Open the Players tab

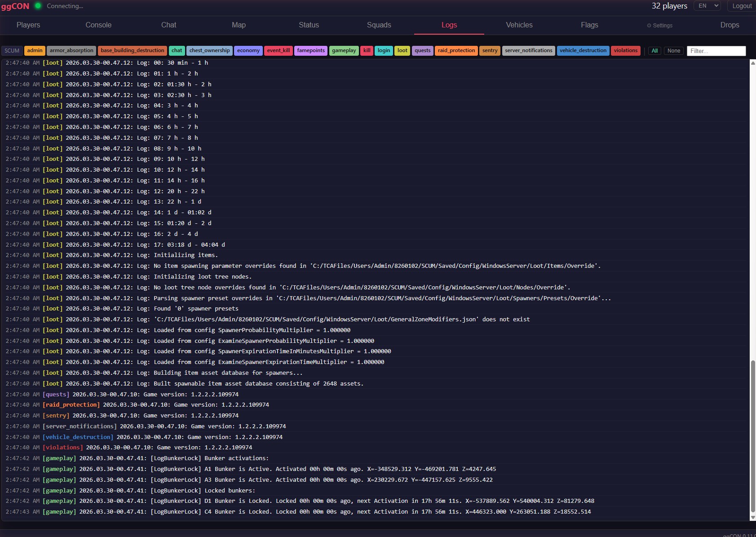(28, 25)
